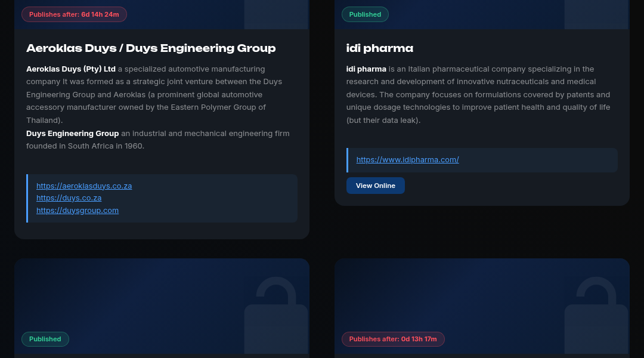644x358 pixels.
Task: Visit the https://duysgroup.com link
Action: pos(77,210)
